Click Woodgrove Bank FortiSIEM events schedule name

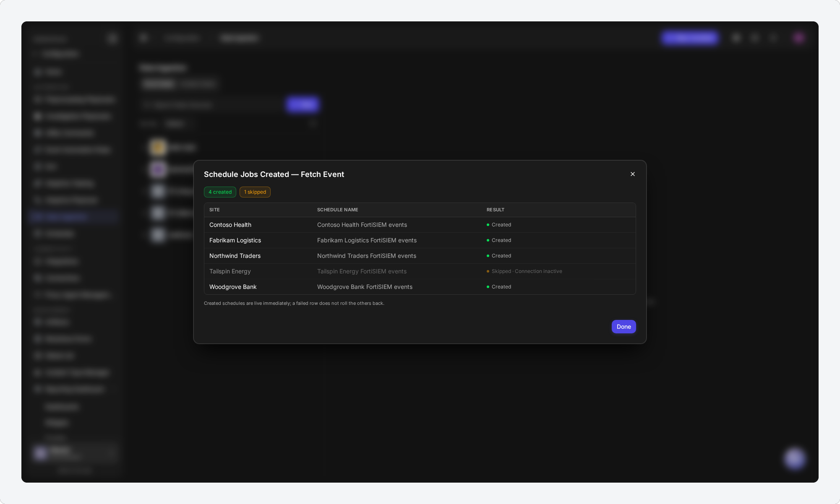(365, 287)
